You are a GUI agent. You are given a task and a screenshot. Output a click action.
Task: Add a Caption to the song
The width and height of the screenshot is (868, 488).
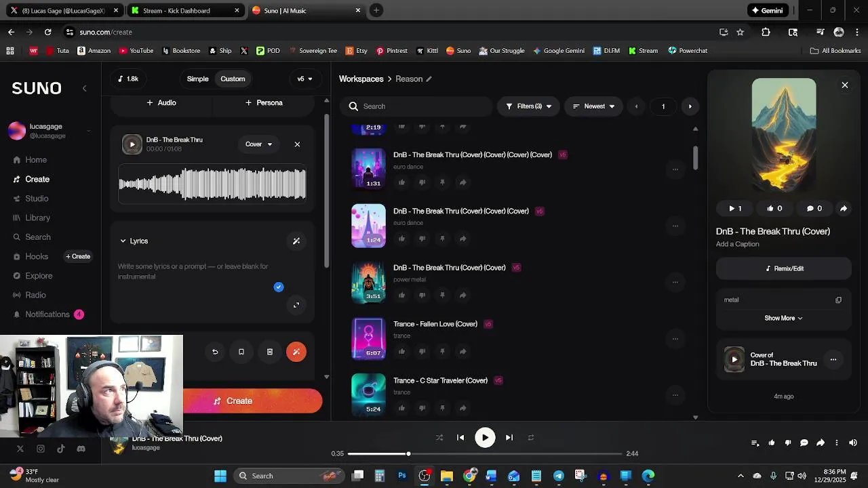click(x=738, y=244)
